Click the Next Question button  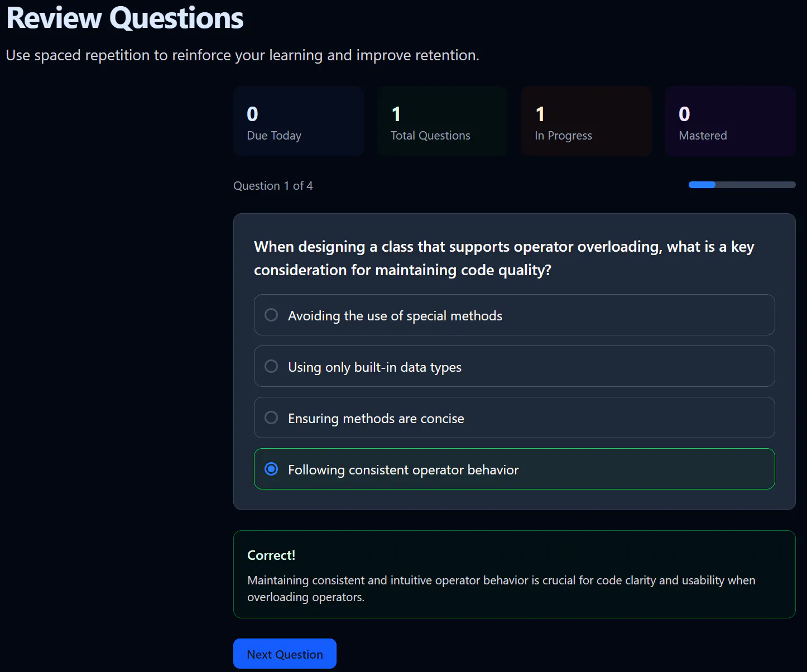285,654
